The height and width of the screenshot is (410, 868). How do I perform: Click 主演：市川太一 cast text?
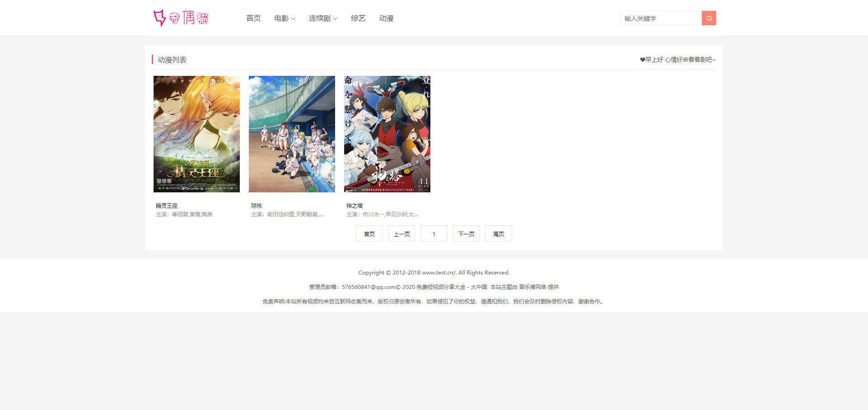(383, 214)
